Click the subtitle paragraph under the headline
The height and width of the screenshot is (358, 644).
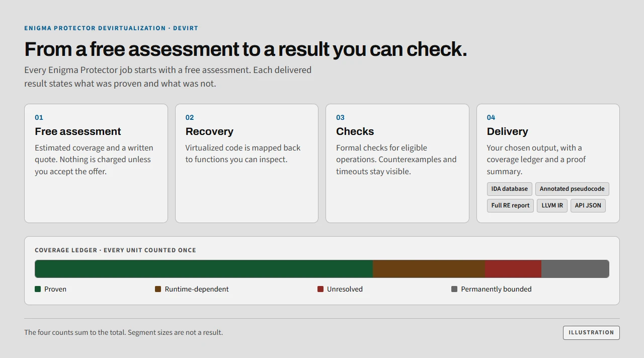(168, 77)
